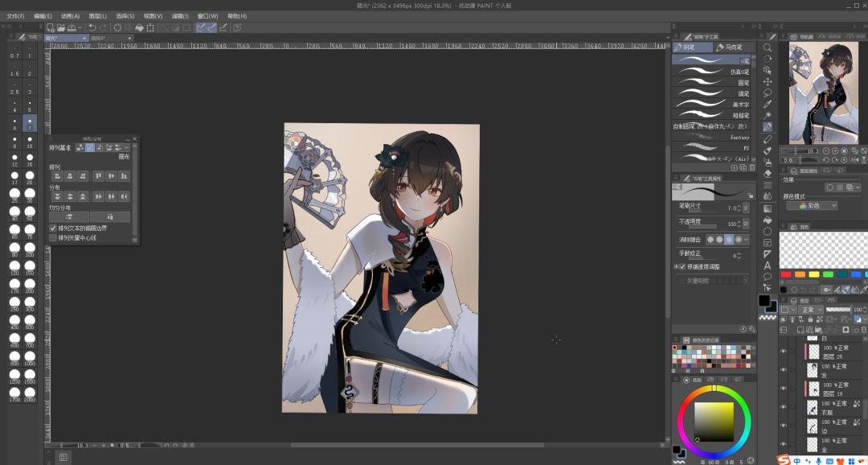Select the Lasso selection tool

(768, 93)
